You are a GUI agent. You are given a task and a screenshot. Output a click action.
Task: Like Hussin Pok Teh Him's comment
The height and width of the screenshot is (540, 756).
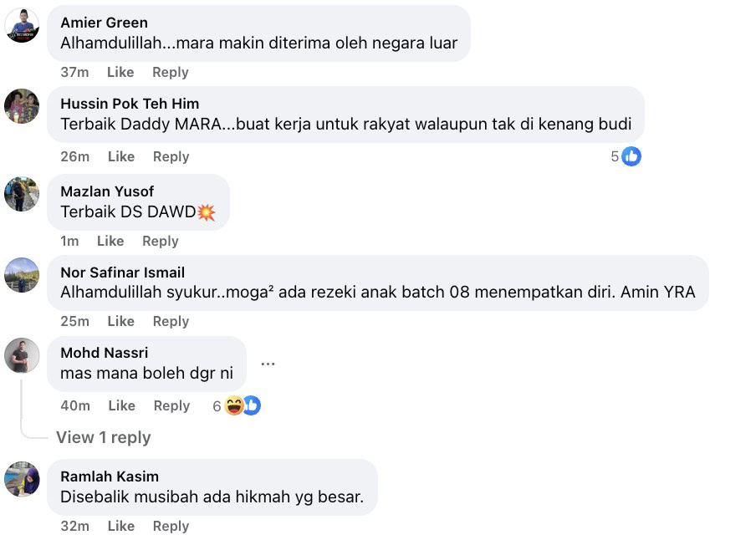(x=121, y=156)
